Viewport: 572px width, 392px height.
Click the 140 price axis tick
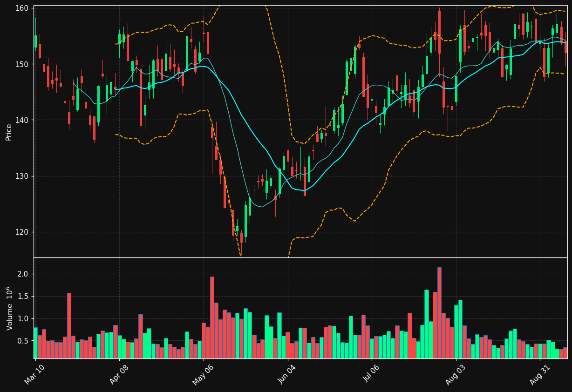[22, 120]
